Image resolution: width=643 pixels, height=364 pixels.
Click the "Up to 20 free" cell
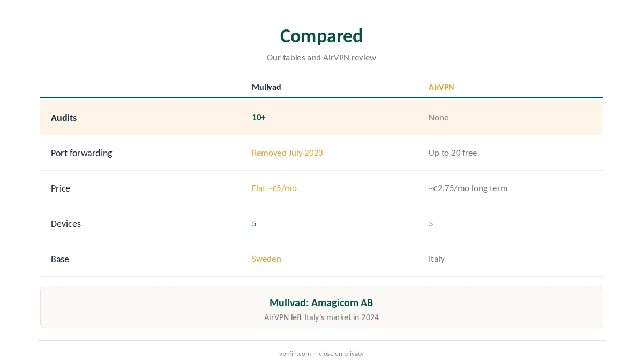tap(453, 153)
